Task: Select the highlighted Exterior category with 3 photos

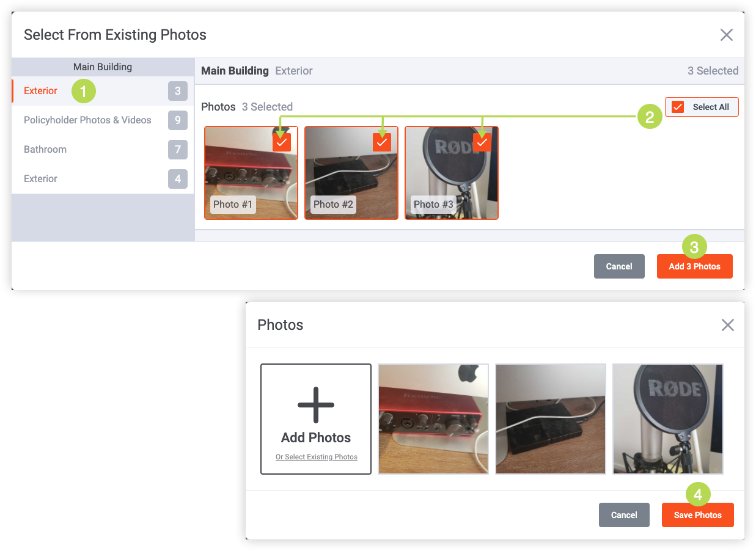Action: coord(41,91)
